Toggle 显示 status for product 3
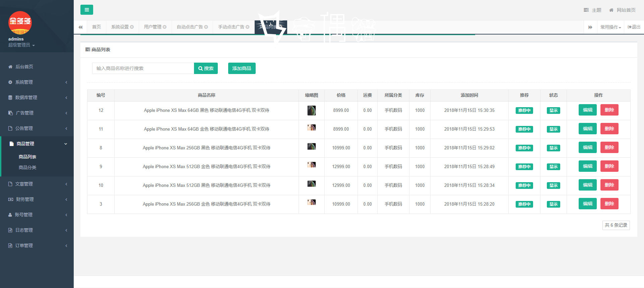The width and height of the screenshot is (644, 288). point(554,204)
